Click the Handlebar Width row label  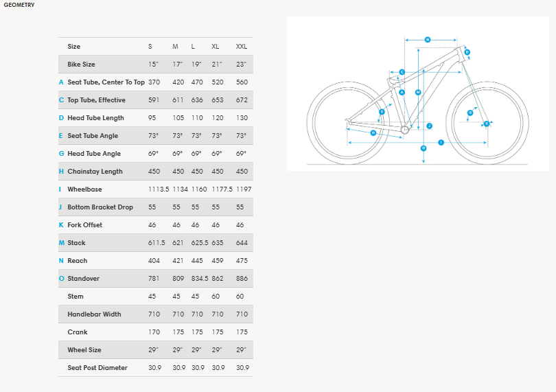[95, 314]
